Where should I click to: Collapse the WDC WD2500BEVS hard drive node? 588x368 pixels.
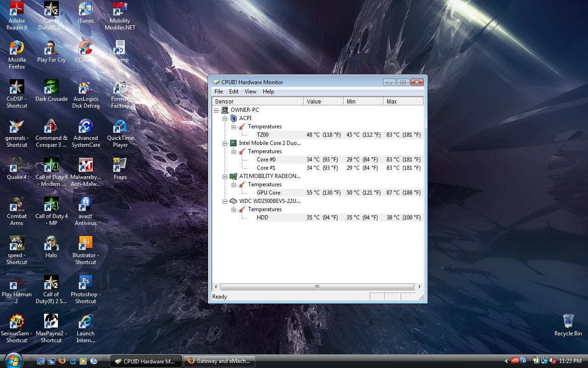tap(225, 201)
